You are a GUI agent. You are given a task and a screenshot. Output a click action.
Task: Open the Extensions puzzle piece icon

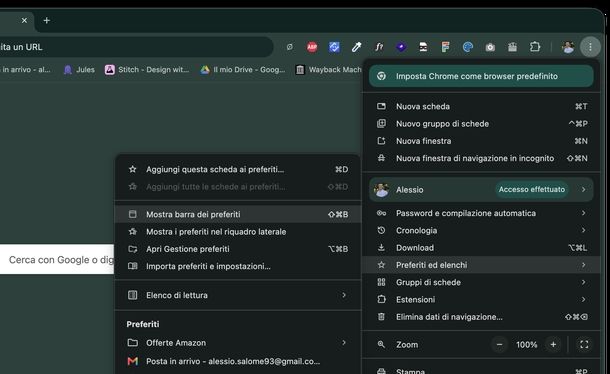coord(535,47)
